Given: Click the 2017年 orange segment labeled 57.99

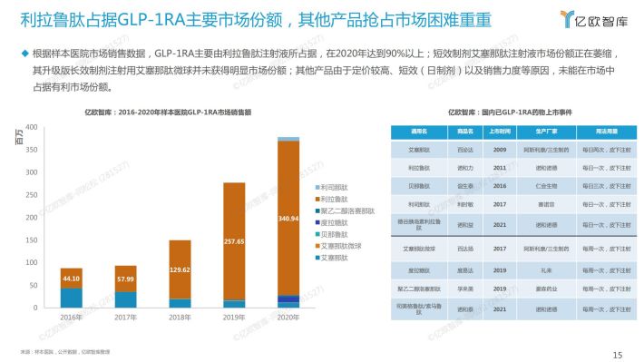Looking at the screenshot, I should [126, 279].
